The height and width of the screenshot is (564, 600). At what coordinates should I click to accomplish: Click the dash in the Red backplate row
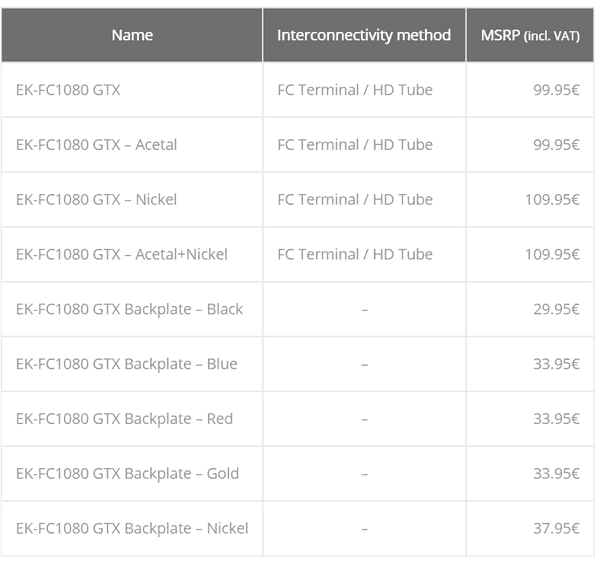point(364,419)
